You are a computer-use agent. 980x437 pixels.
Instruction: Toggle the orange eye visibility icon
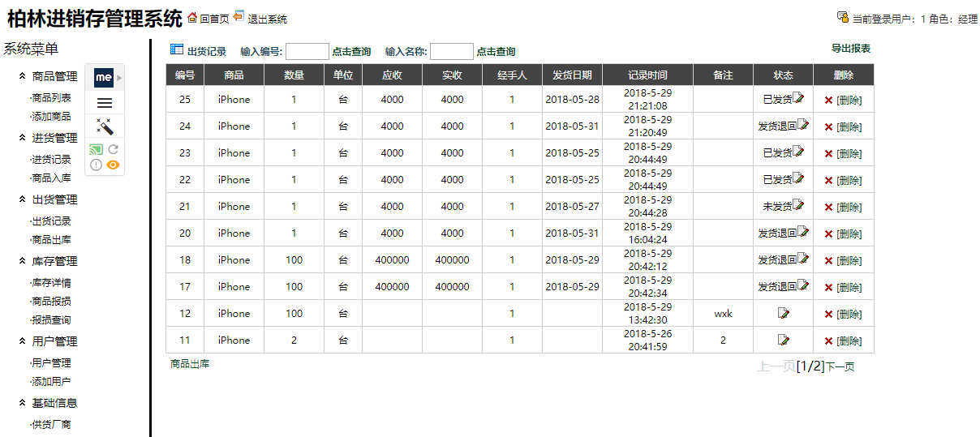point(114,165)
